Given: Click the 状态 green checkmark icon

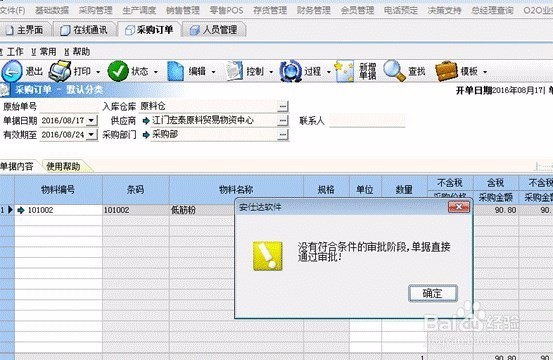Looking at the screenshot, I should [118, 71].
